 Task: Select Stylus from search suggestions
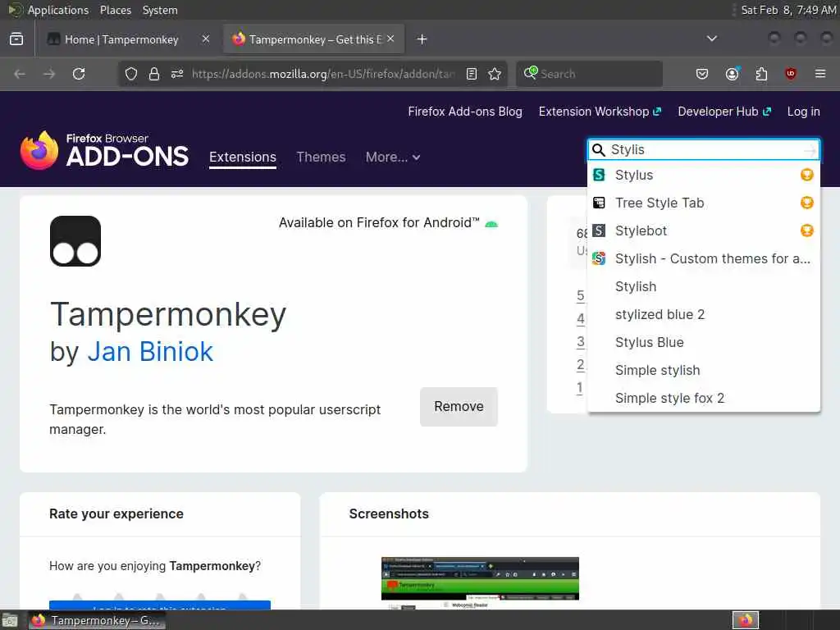(x=703, y=175)
